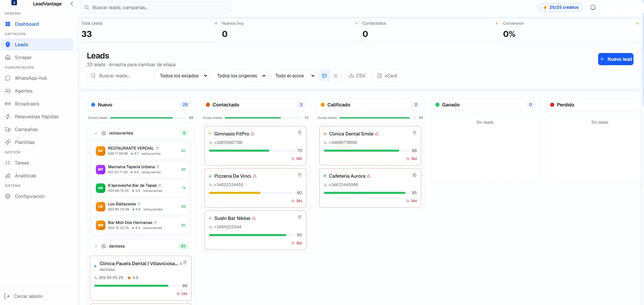Screen dimensions: 644x305
Task: Open WhatsApp Hub in the sidebar
Action: coord(37,78)
